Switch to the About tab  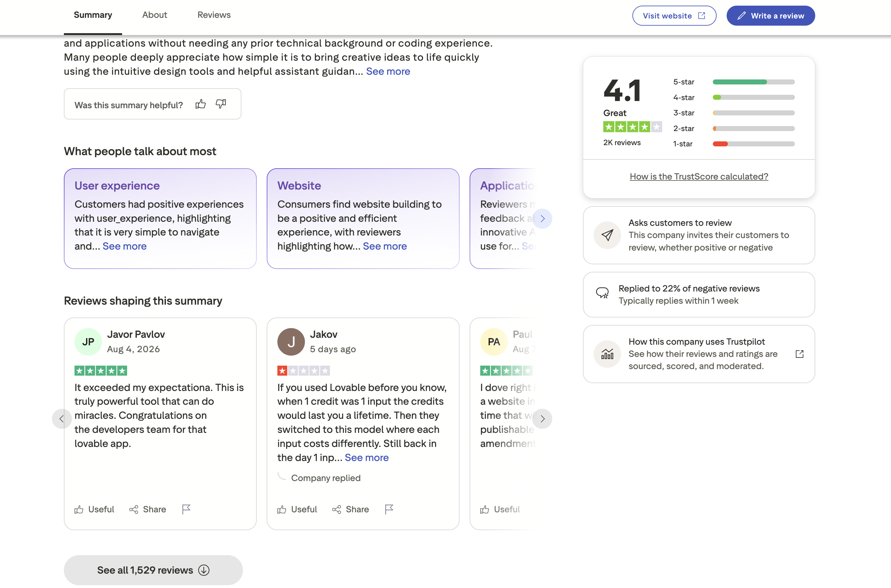[x=155, y=15]
